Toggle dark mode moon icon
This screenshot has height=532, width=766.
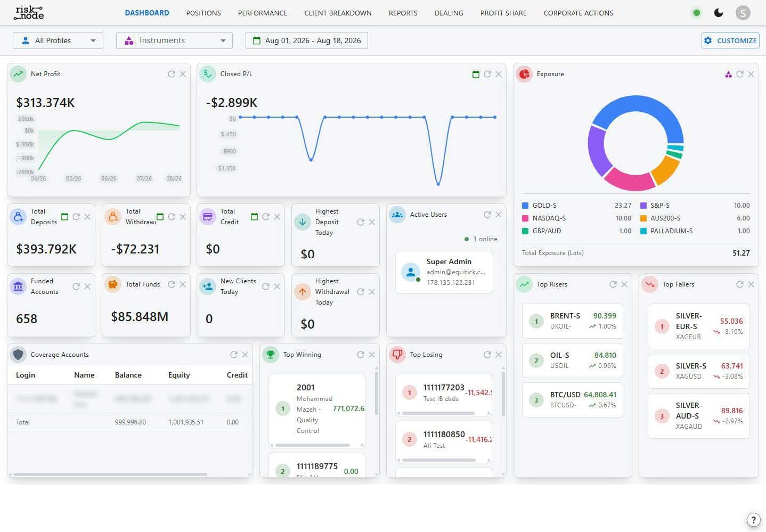click(719, 13)
